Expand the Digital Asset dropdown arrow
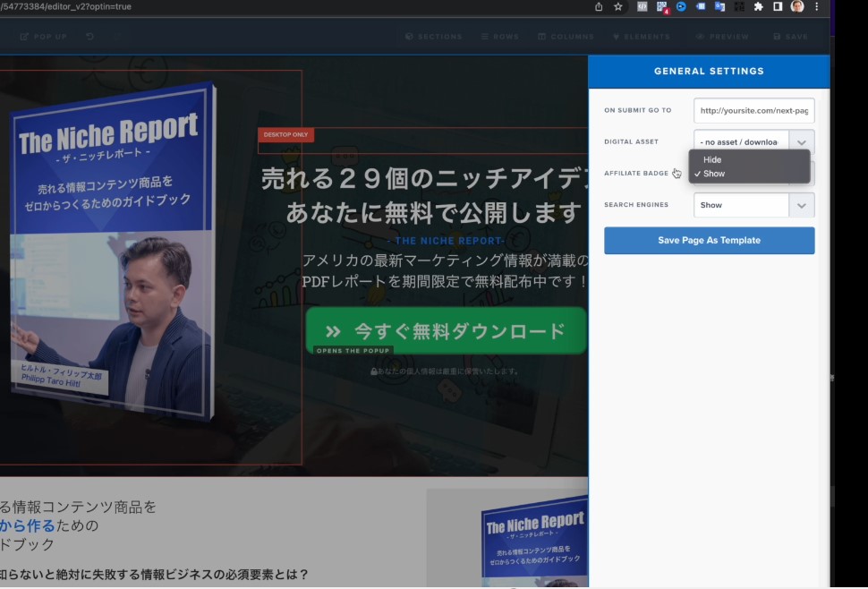868x589 pixels. click(801, 142)
